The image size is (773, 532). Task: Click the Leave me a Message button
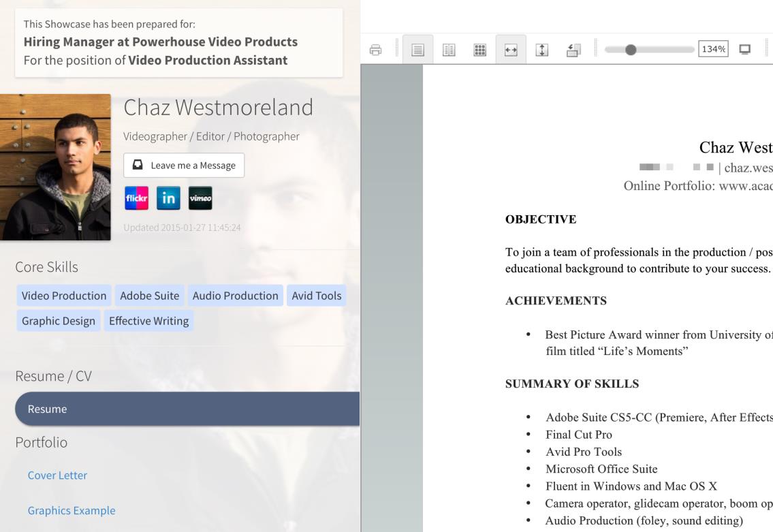pyautogui.click(x=184, y=166)
